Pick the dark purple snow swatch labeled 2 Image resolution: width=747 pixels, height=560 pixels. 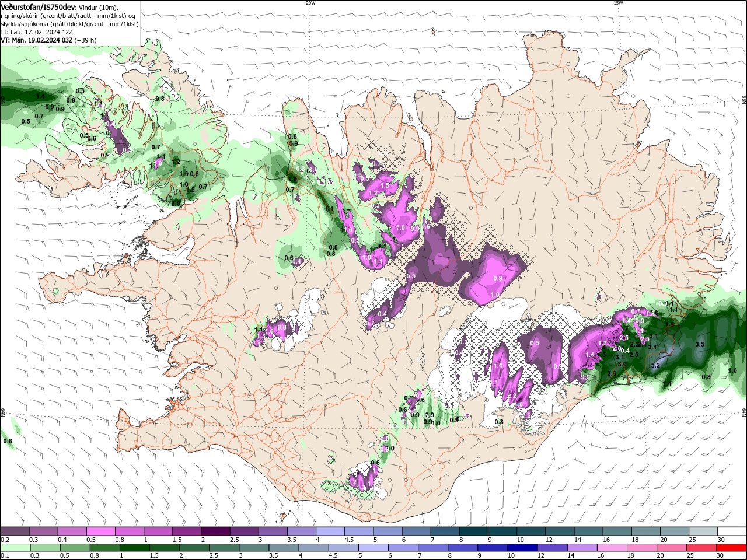coord(215,531)
